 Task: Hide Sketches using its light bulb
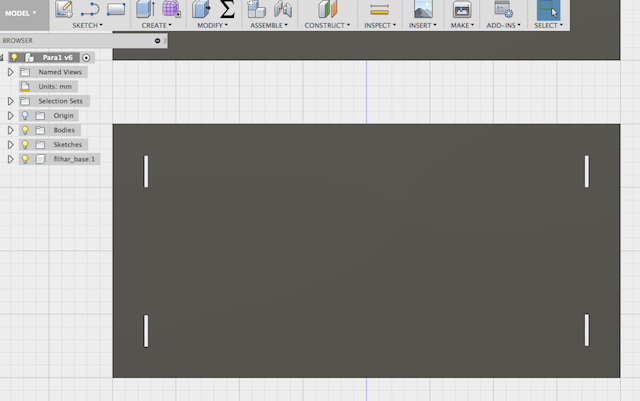[x=25, y=145]
